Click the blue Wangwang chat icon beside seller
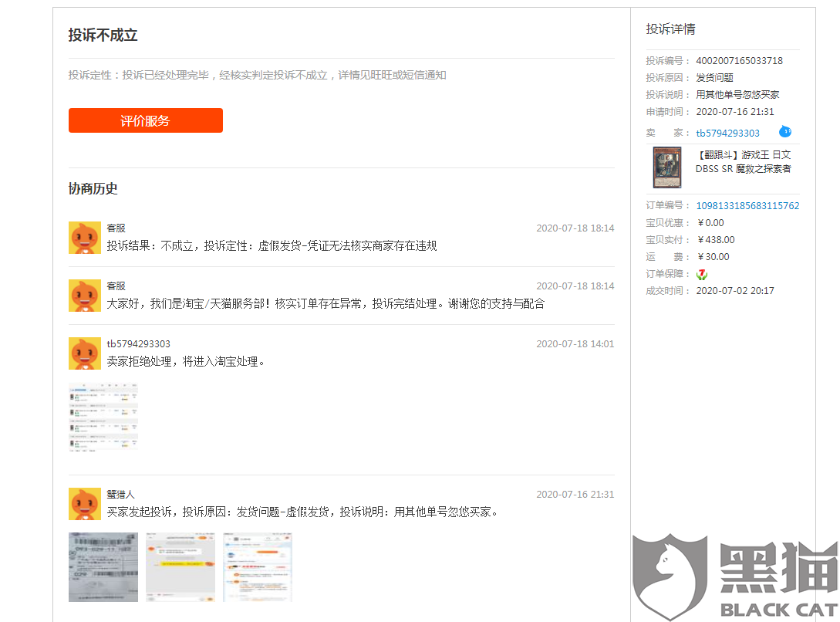 click(784, 131)
